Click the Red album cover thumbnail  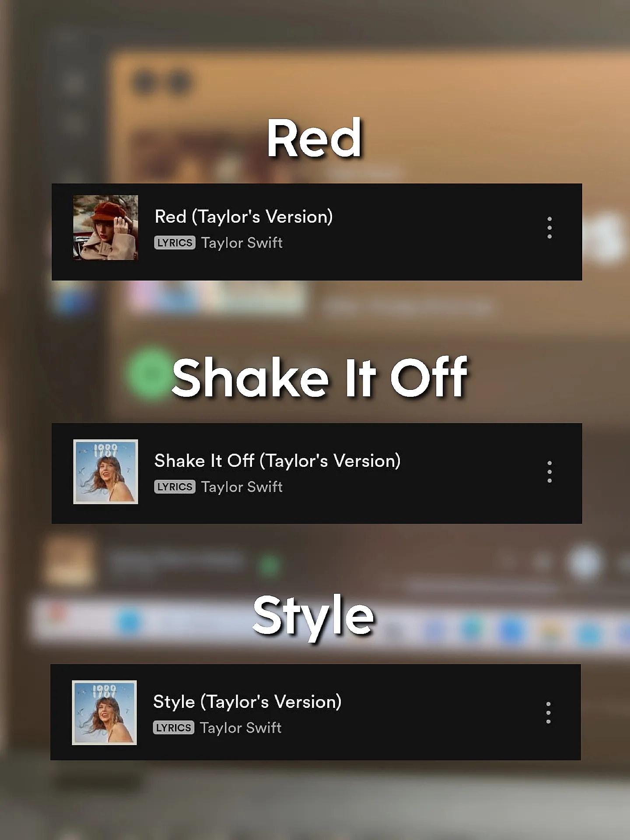[105, 227]
